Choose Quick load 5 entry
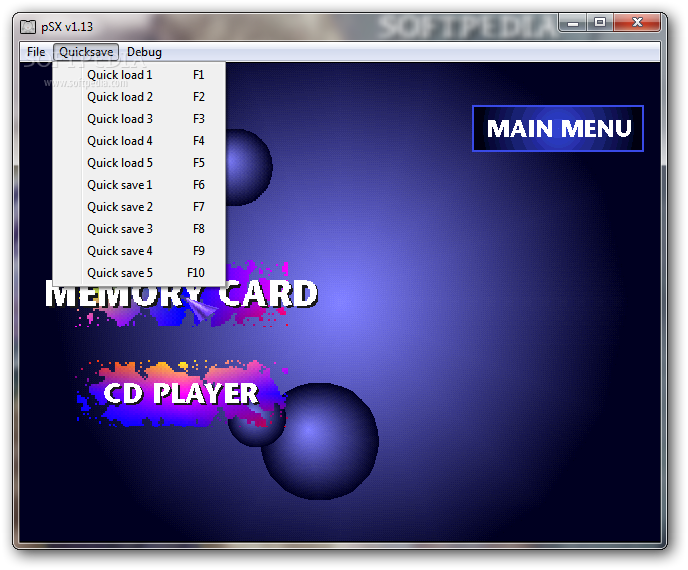 point(139,163)
